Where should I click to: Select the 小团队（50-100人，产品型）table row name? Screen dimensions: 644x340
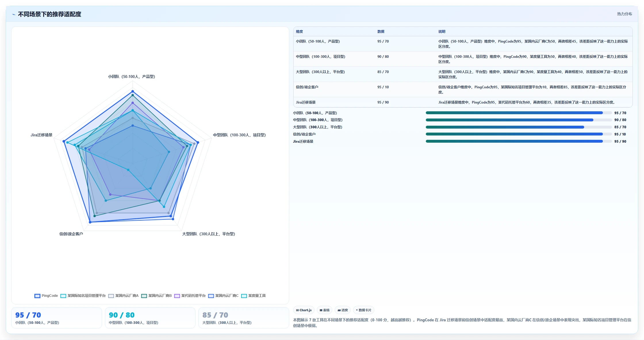pyautogui.click(x=318, y=41)
